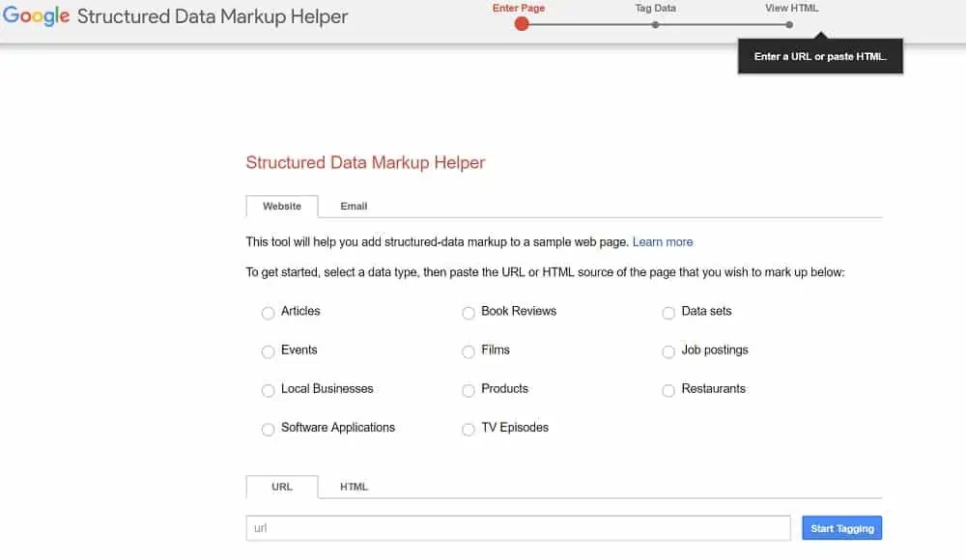Click the Tag Data step marker
Screen dimensions: 966x560
pos(656,25)
